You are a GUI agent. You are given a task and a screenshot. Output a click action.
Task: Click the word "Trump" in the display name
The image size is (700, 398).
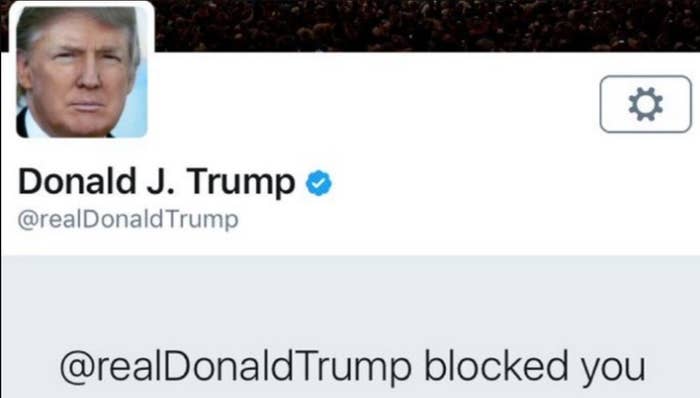point(241,183)
